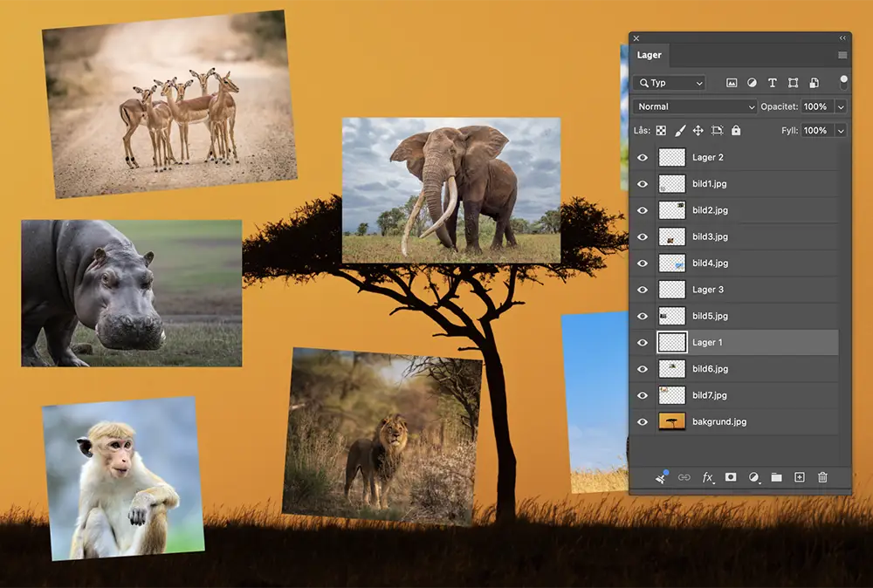Filter layers by type with the T icon
The height and width of the screenshot is (588, 873).
(773, 83)
